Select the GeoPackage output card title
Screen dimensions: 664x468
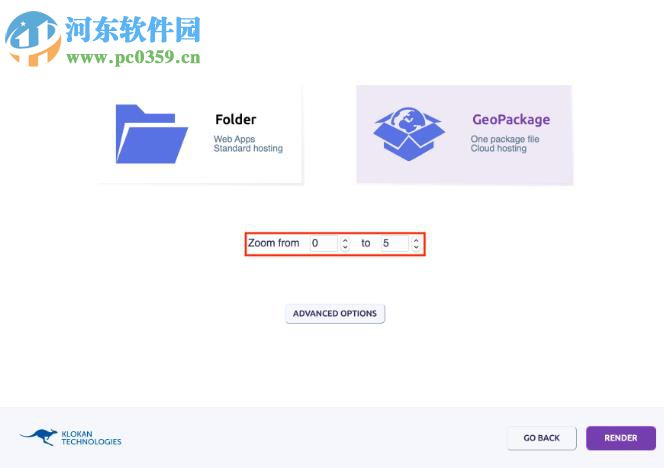[x=511, y=119]
